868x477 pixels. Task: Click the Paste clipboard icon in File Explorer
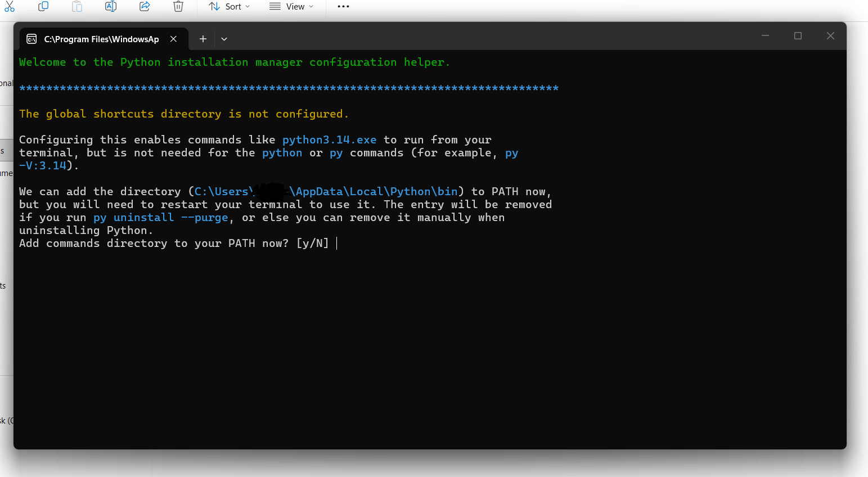pyautogui.click(x=77, y=6)
